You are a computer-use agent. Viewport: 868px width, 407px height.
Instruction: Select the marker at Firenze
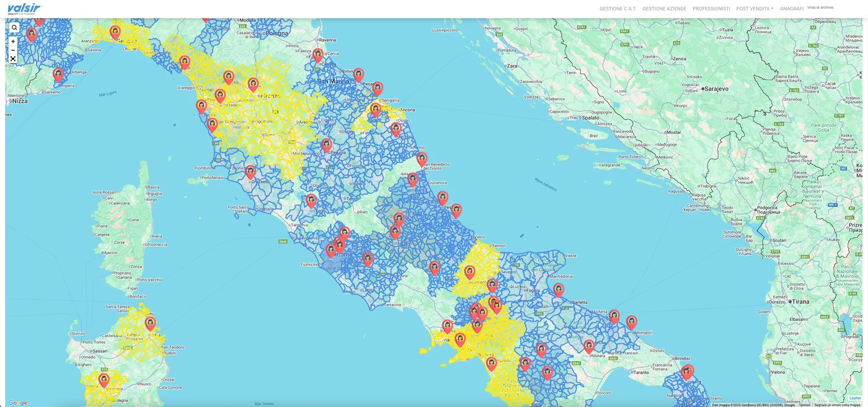coord(253,85)
